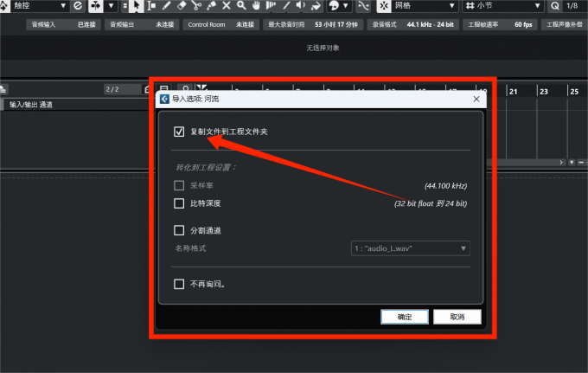
Task: Click the toolbar divider handle before arrow tool
Action: 125,6
